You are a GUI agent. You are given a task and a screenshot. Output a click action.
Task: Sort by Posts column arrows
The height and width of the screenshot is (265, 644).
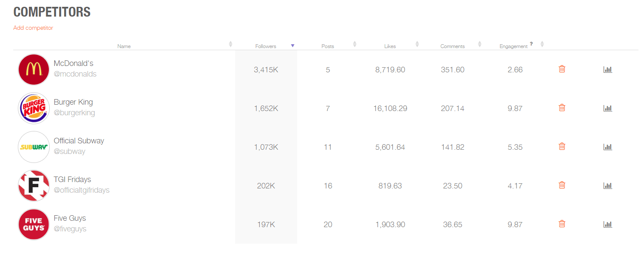point(355,44)
